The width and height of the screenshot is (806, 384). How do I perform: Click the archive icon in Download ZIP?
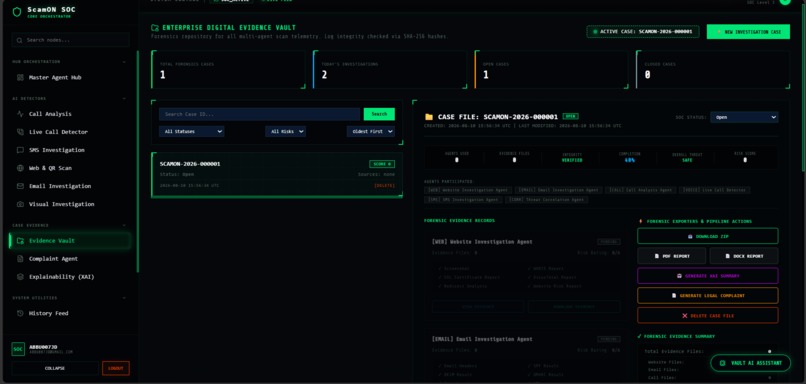pyautogui.click(x=690, y=236)
